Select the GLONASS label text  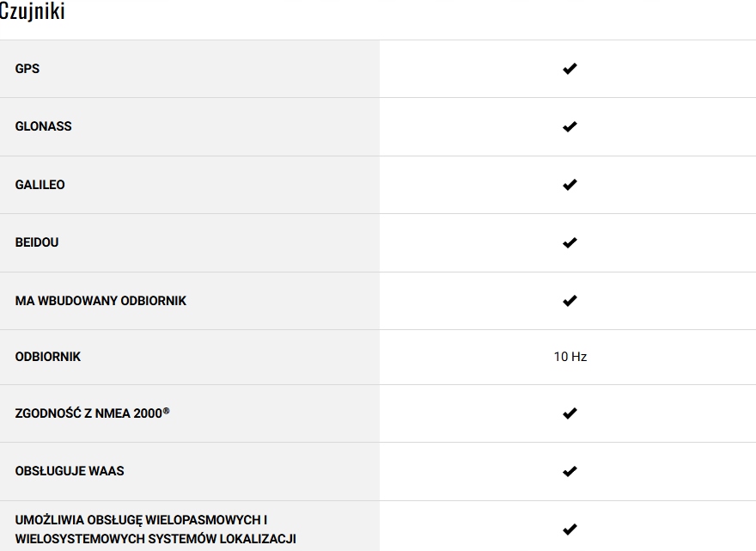coord(44,126)
